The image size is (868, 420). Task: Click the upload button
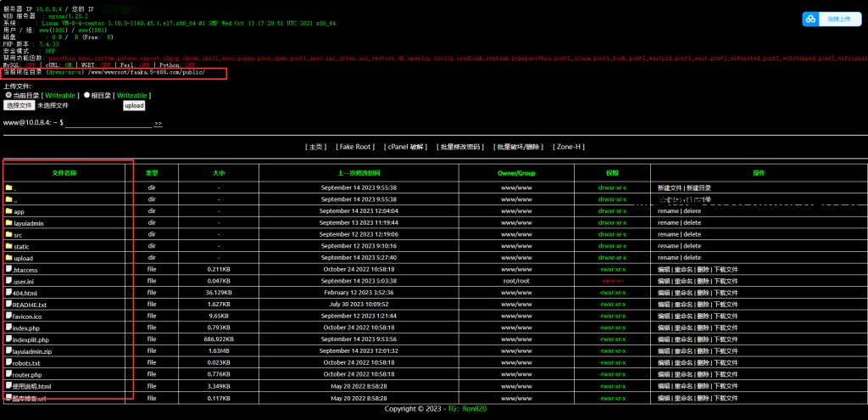tap(134, 105)
